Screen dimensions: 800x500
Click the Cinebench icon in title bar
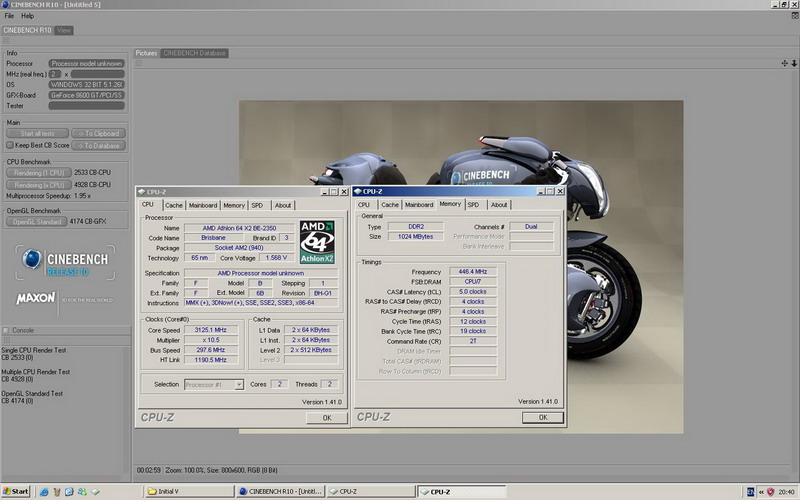5,5
